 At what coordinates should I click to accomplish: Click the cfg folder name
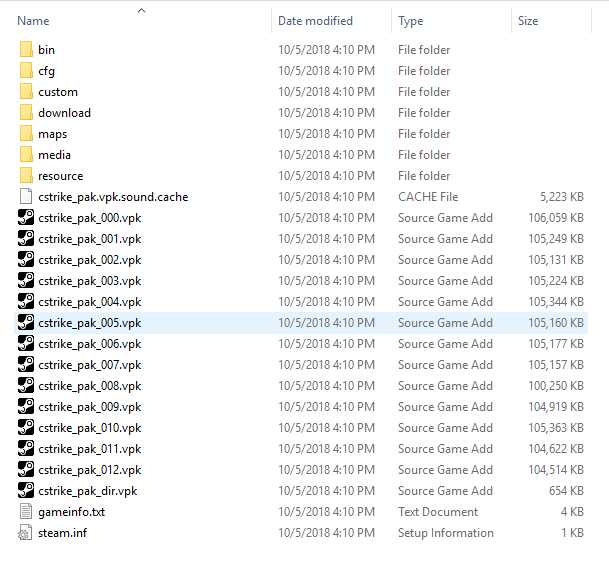pyautogui.click(x=46, y=71)
